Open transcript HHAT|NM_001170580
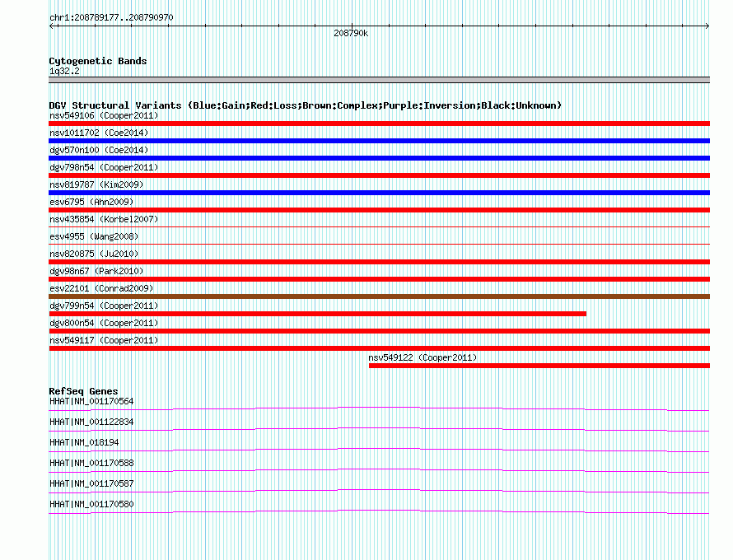The width and height of the screenshot is (733, 560). coord(91,504)
